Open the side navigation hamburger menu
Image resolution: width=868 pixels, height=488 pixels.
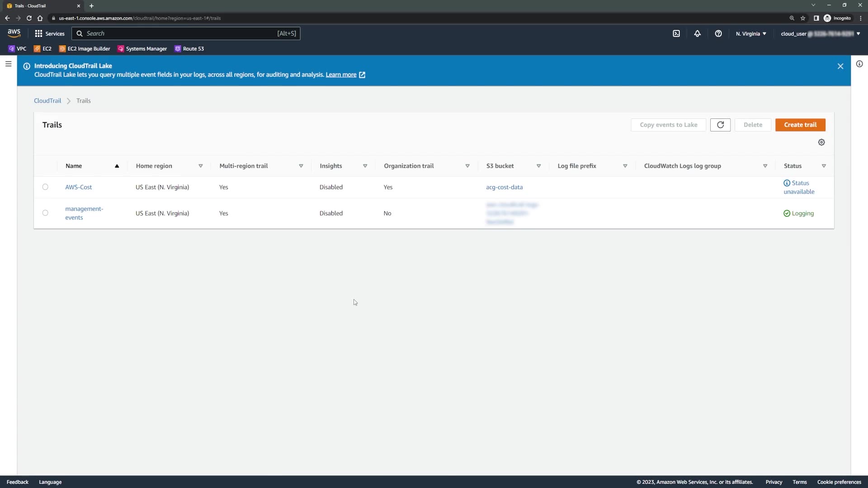coord(8,64)
